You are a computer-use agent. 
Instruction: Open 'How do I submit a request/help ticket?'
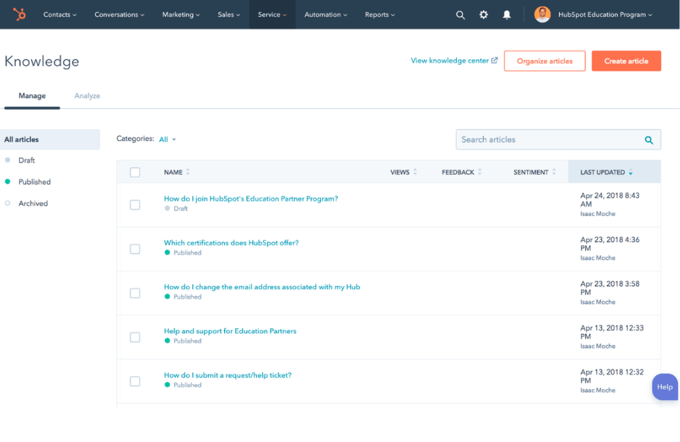pos(228,375)
